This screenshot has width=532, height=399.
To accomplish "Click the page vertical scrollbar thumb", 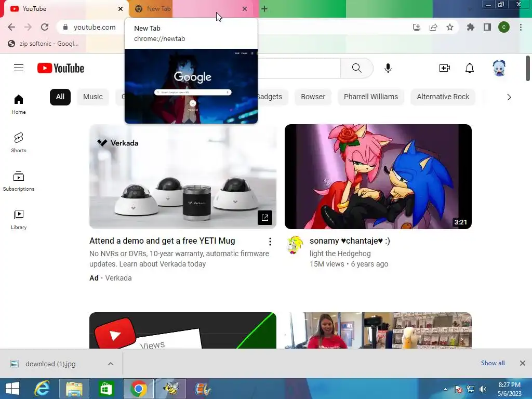I will (528, 68).
